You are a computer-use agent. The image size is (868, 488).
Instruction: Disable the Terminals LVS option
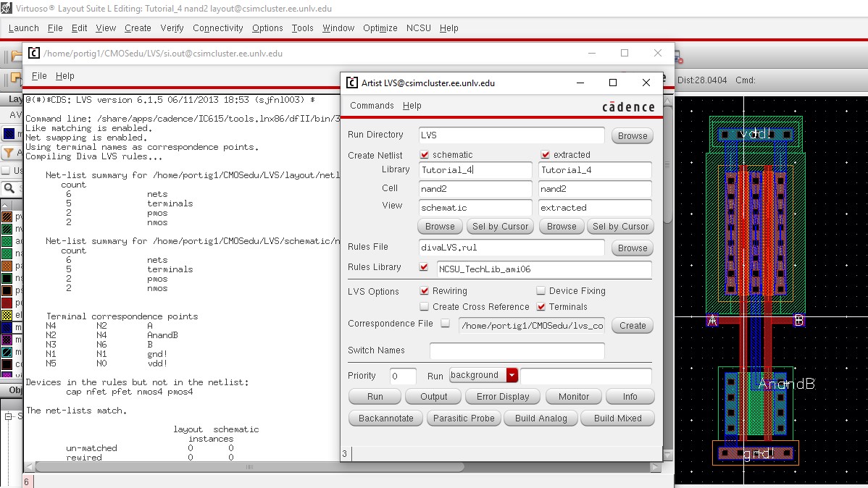point(541,307)
